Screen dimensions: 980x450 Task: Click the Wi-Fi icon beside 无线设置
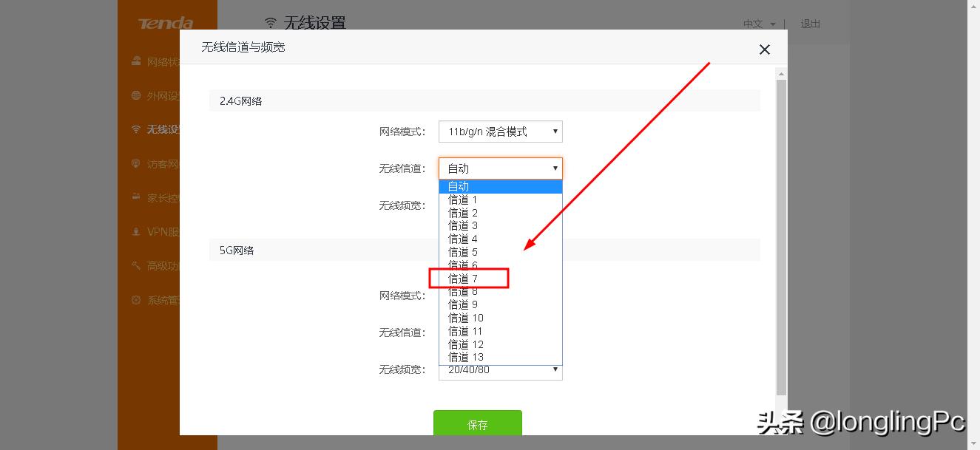tap(135, 129)
